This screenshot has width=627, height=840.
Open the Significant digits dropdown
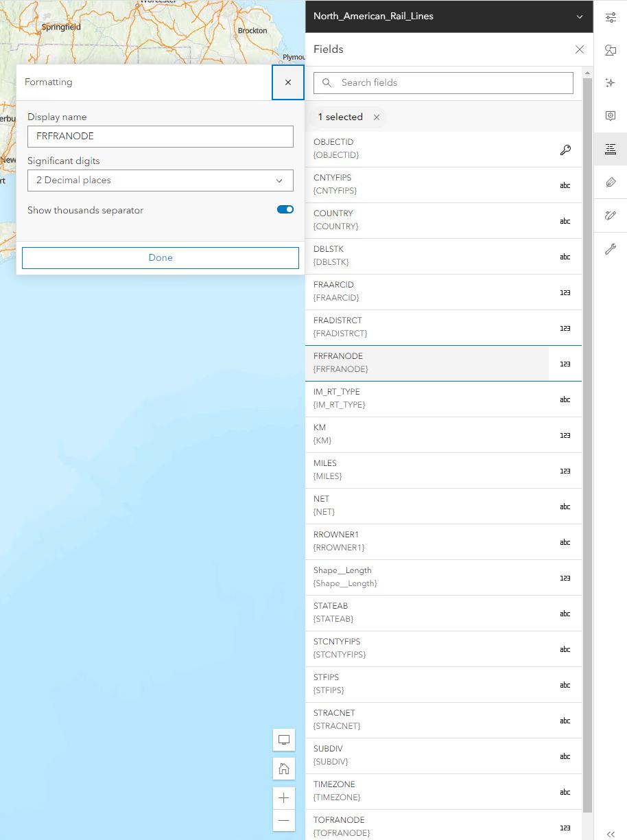tap(160, 180)
